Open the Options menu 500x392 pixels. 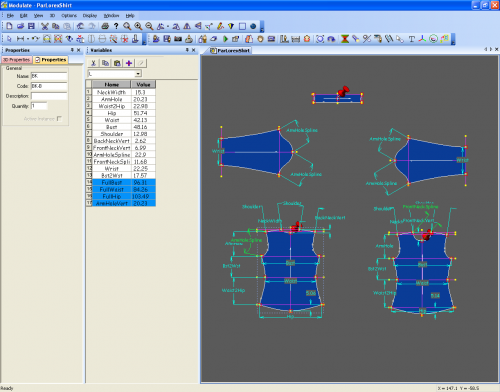pyautogui.click(x=69, y=16)
